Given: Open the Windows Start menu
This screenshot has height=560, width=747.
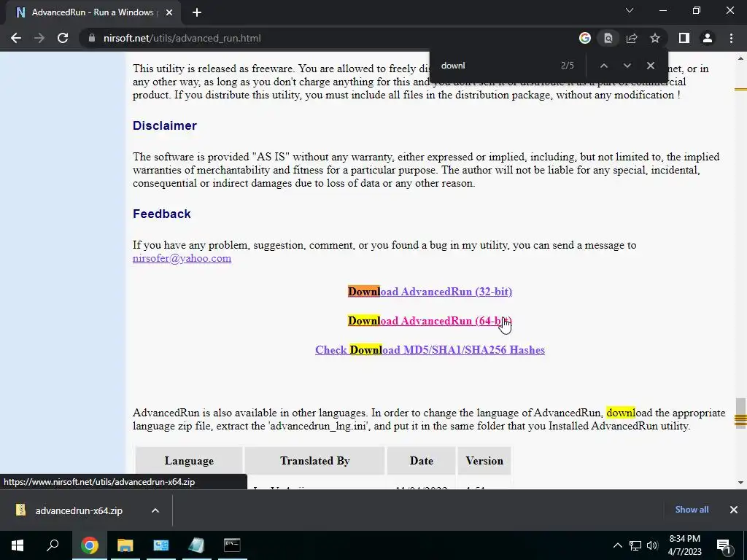Looking at the screenshot, I should click(x=18, y=545).
